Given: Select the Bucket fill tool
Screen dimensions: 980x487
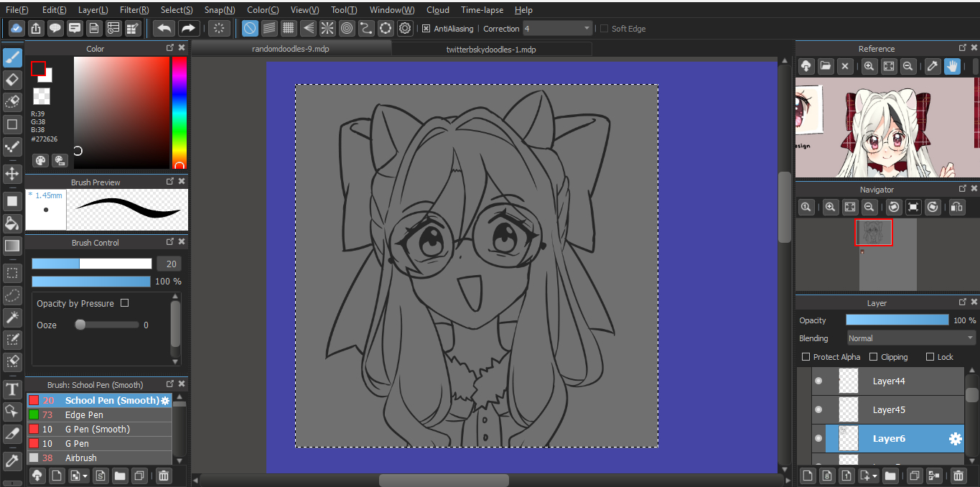Looking at the screenshot, I should click(12, 223).
